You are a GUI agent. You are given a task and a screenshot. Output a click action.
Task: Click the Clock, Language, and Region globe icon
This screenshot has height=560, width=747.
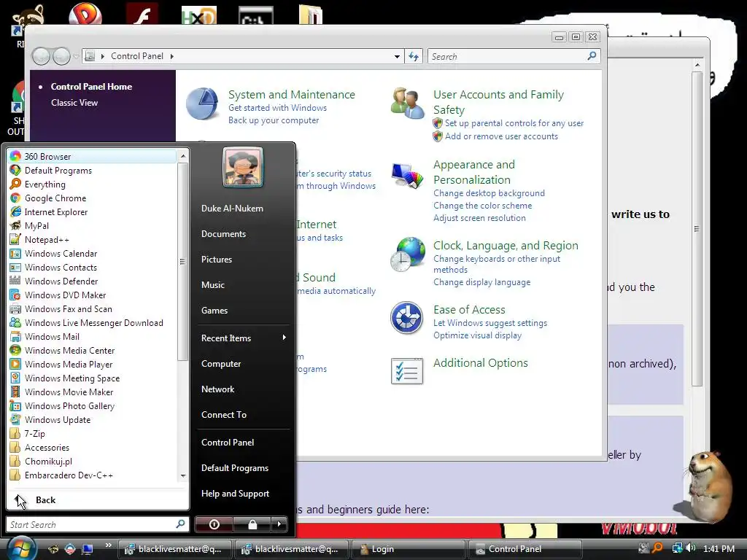tap(407, 254)
